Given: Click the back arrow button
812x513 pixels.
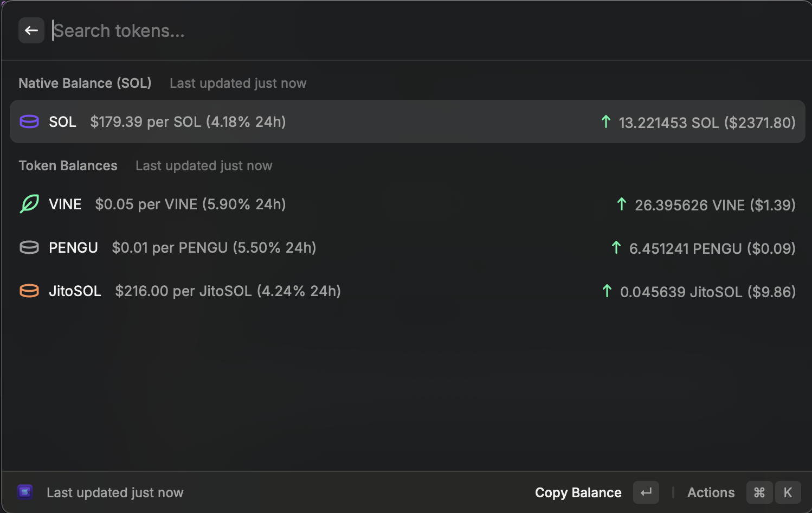Looking at the screenshot, I should 31,30.
